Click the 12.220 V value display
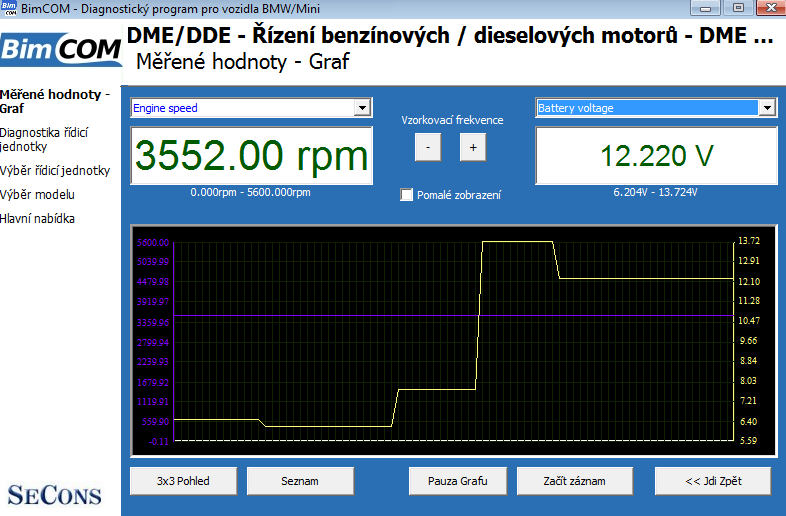Image resolution: width=786 pixels, height=516 pixels. (x=657, y=155)
